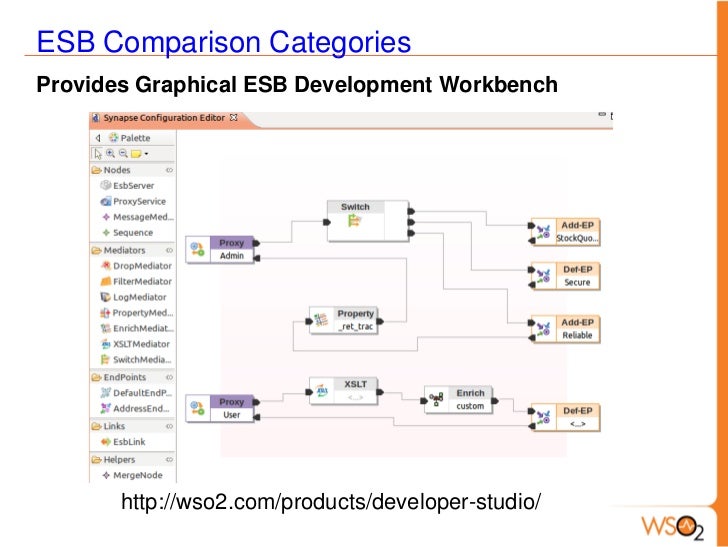728x547 pixels.
Task: Select the EsbServer node icon
Action: coord(106,185)
